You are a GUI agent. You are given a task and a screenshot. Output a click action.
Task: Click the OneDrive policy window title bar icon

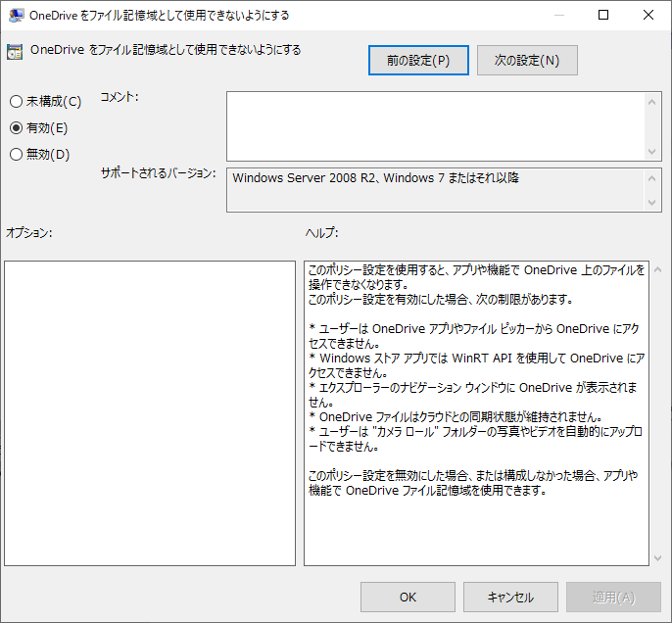(16, 15)
